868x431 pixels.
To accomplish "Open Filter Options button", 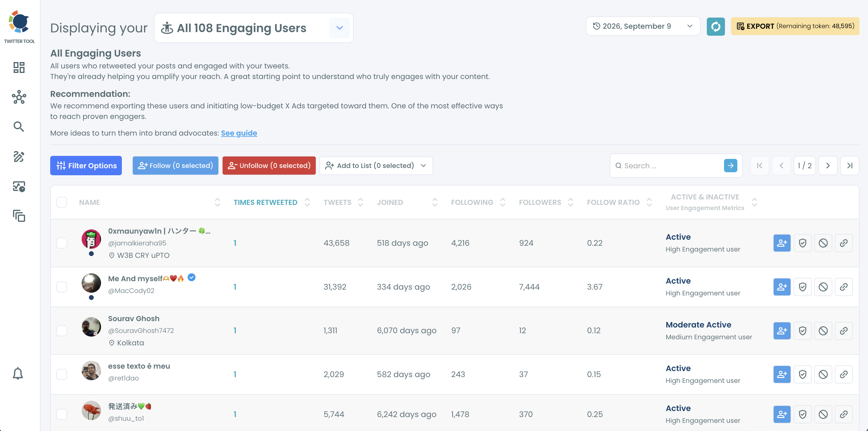I will point(86,166).
